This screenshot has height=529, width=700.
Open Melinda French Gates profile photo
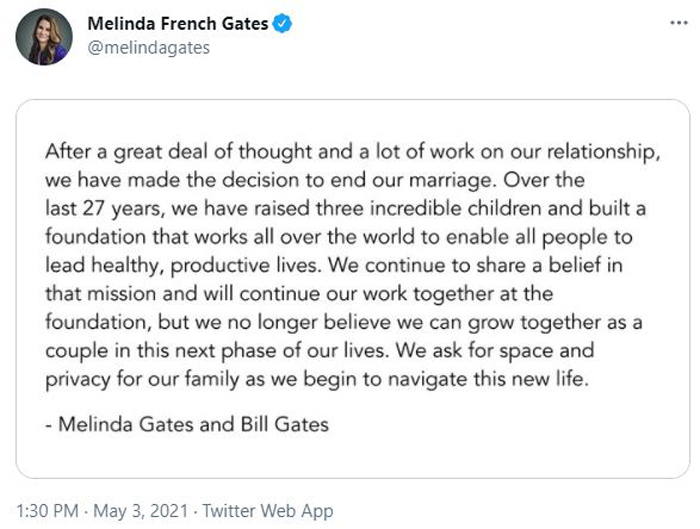pyautogui.click(x=44, y=37)
